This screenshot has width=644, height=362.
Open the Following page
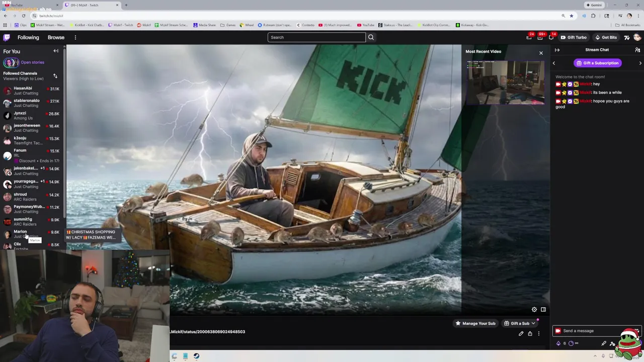coord(28,37)
